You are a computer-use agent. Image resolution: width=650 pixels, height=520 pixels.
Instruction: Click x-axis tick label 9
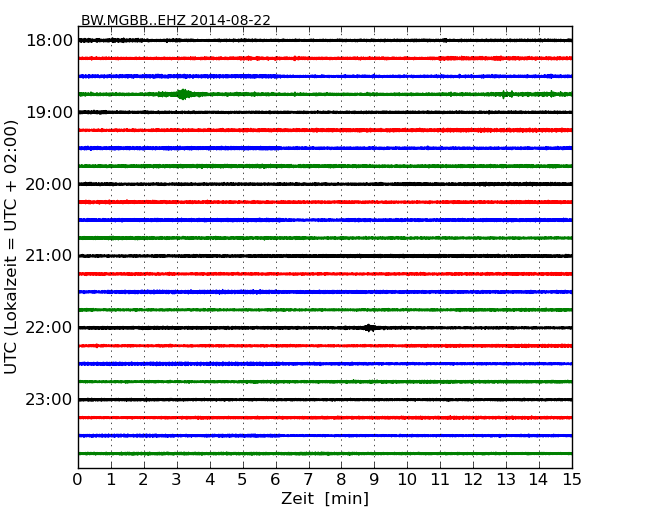tap(374, 480)
